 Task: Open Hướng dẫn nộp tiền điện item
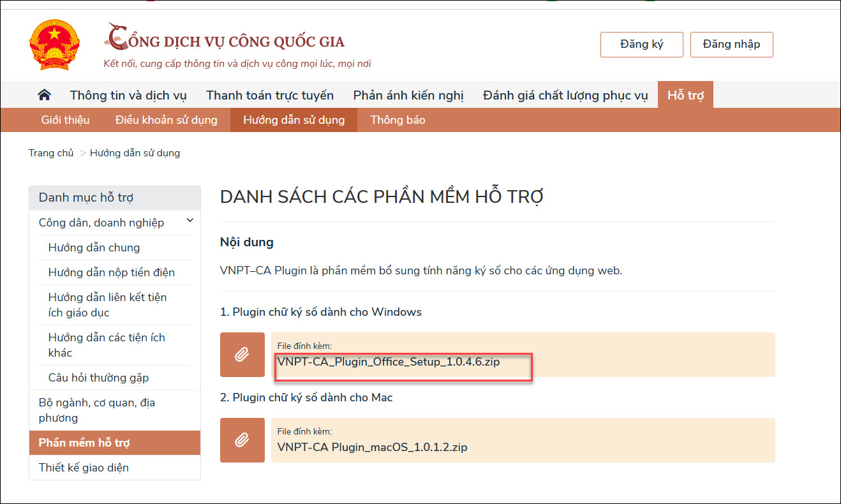coord(111,272)
